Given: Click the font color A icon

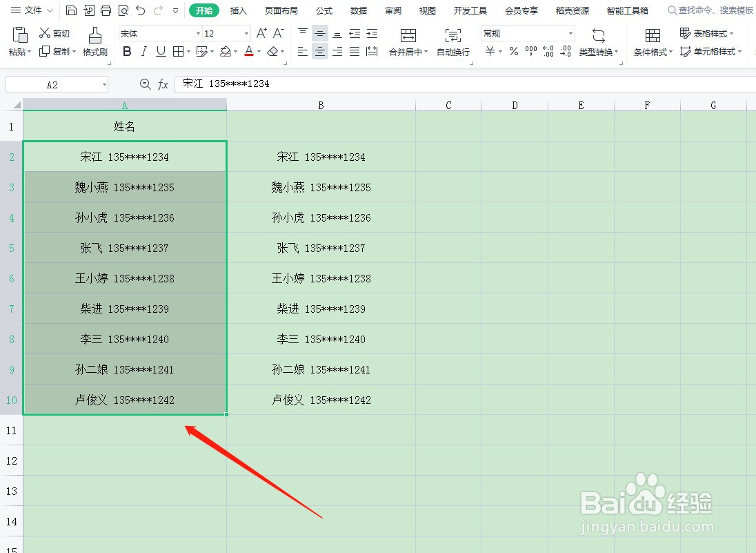Looking at the screenshot, I should (x=249, y=51).
